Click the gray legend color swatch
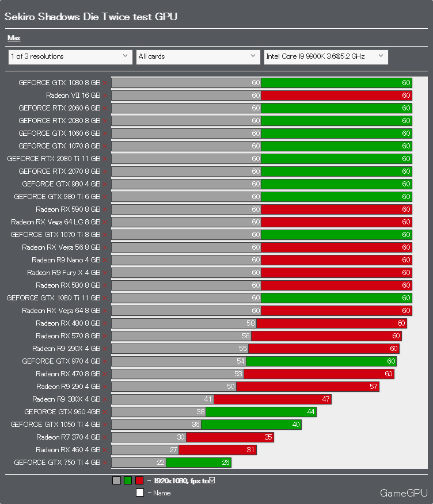Image resolution: width=433 pixels, height=504 pixels. click(x=116, y=480)
